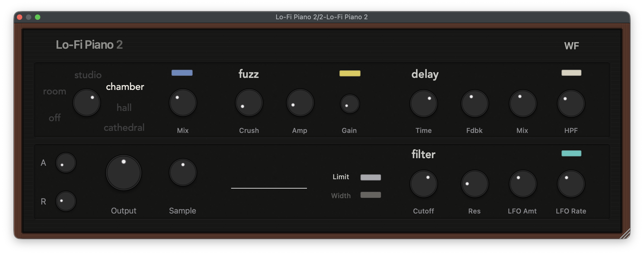Toggle the white delay enable switch
Image resolution: width=644 pixels, height=255 pixels.
tap(571, 73)
